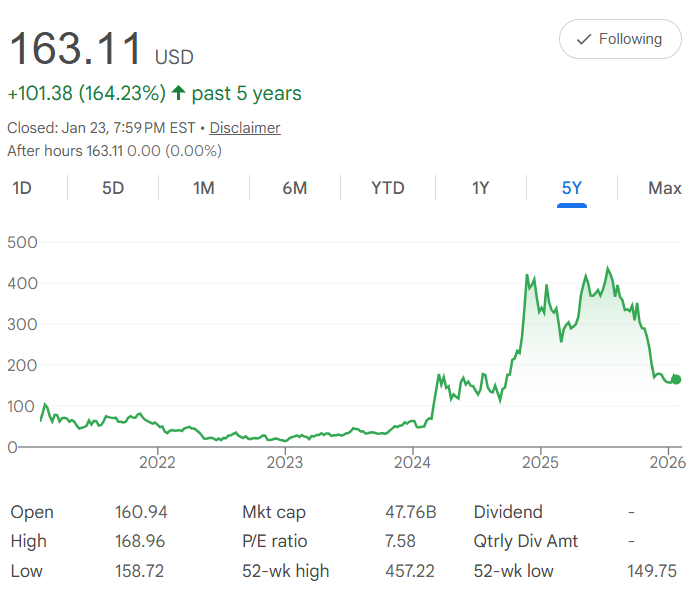Switch to the 1D tab

(22, 188)
